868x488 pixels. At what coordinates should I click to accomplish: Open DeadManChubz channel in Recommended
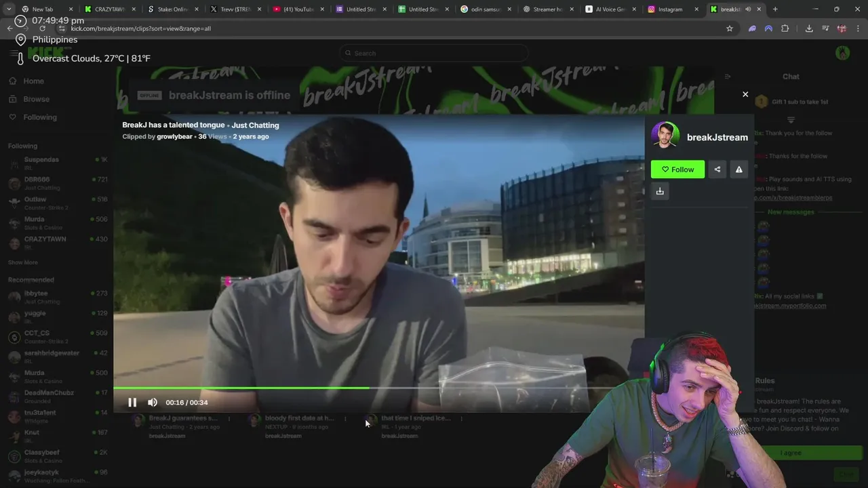coord(58,396)
